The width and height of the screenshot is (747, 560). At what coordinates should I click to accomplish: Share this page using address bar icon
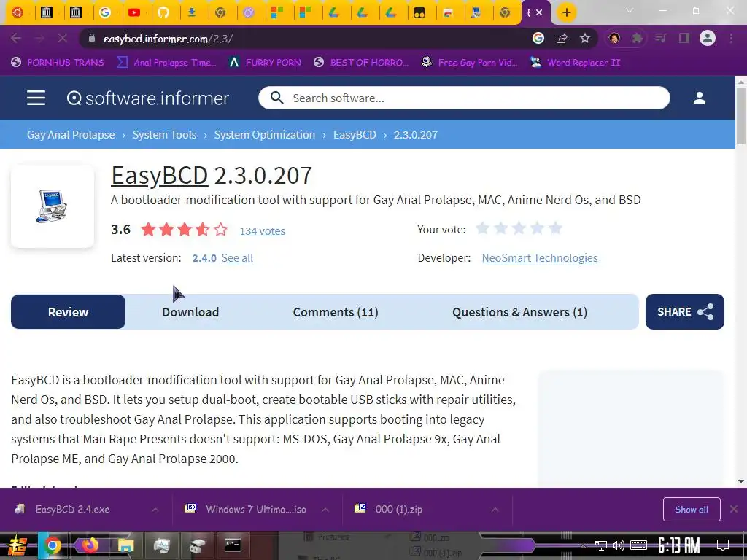point(562,38)
